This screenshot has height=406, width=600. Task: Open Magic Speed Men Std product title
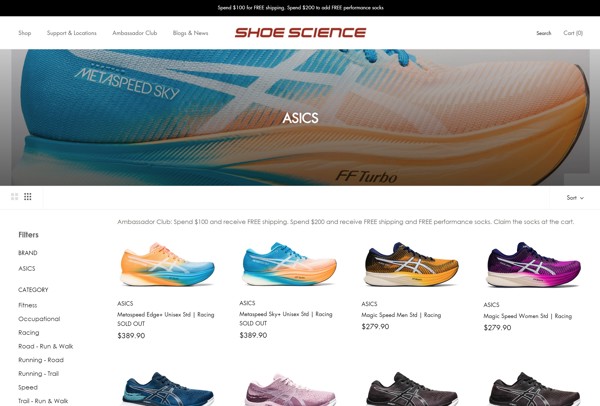click(x=401, y=315)
